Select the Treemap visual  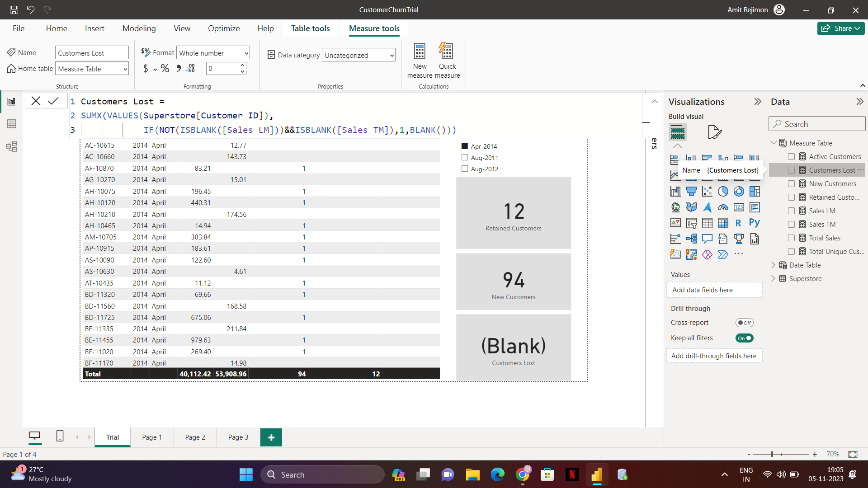point(755,192)
